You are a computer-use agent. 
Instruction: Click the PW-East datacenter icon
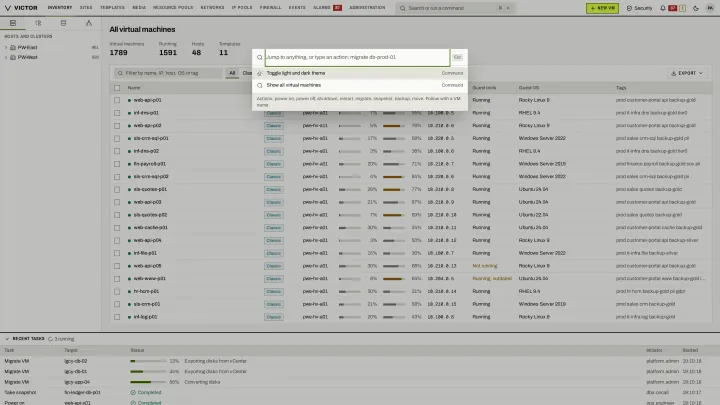13,47
